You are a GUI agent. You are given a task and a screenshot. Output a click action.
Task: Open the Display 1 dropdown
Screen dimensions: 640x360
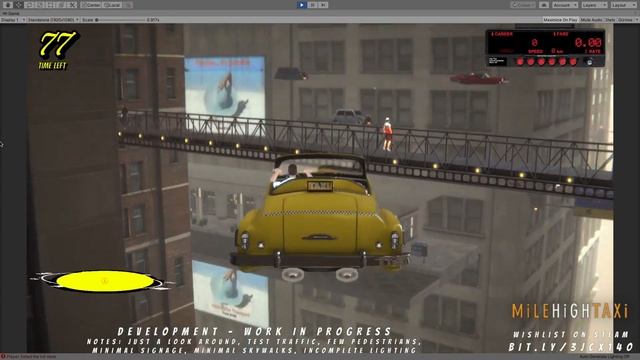(13, 20)
